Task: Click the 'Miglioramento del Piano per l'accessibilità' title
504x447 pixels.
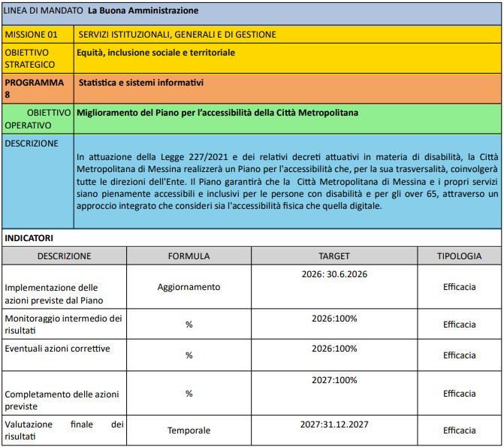Action: 218,113
